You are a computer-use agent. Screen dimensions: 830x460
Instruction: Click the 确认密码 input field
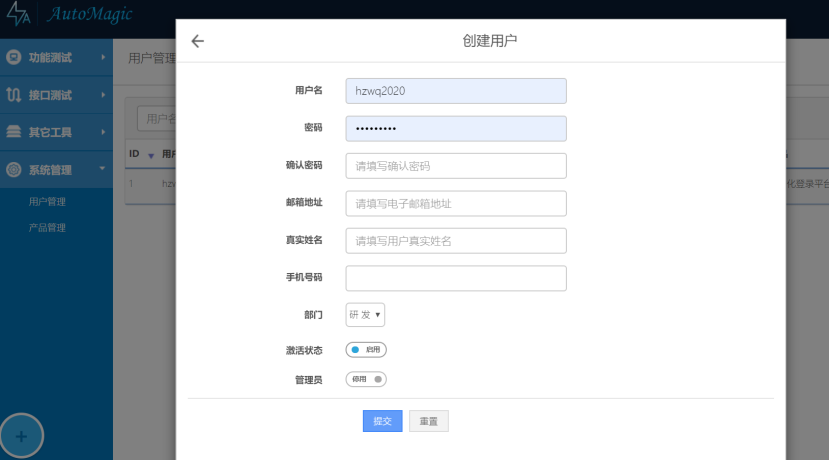456,166
